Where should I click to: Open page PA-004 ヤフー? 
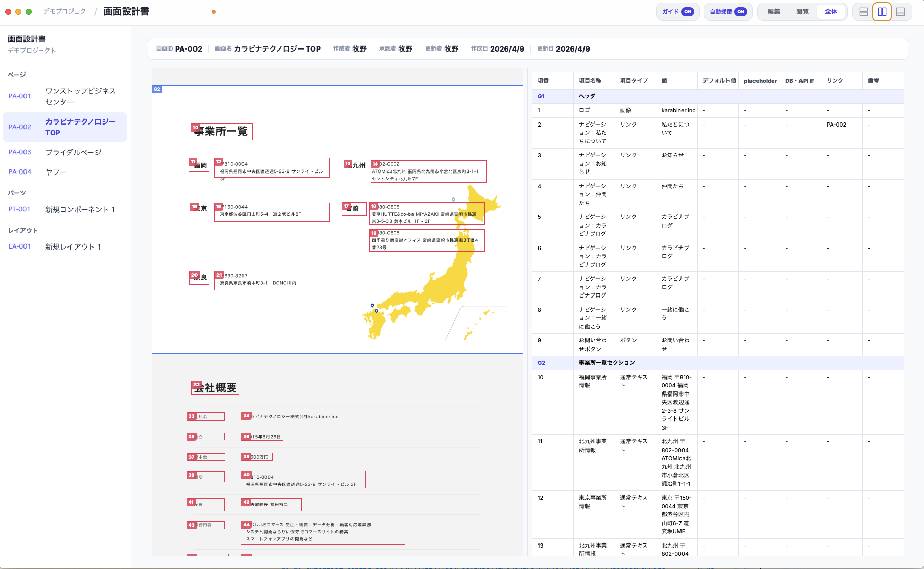pos(64,172)
